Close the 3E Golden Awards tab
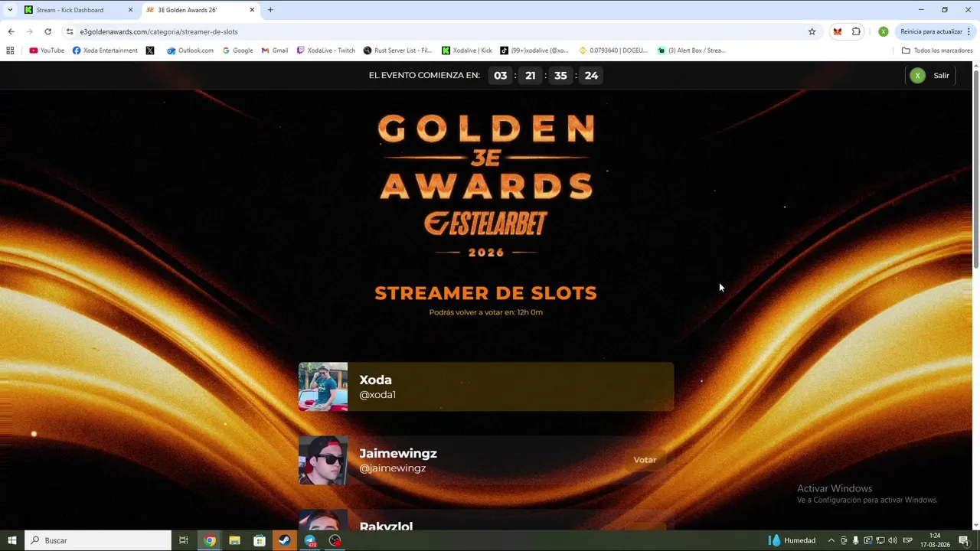 [252, 10]
